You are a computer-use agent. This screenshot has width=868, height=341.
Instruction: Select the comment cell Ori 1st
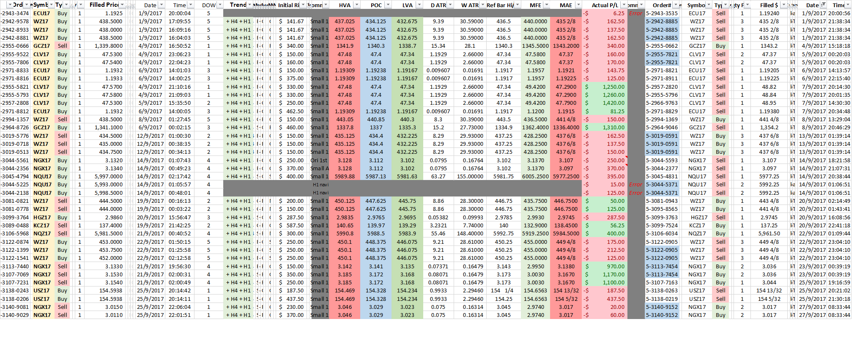[319, 161]
